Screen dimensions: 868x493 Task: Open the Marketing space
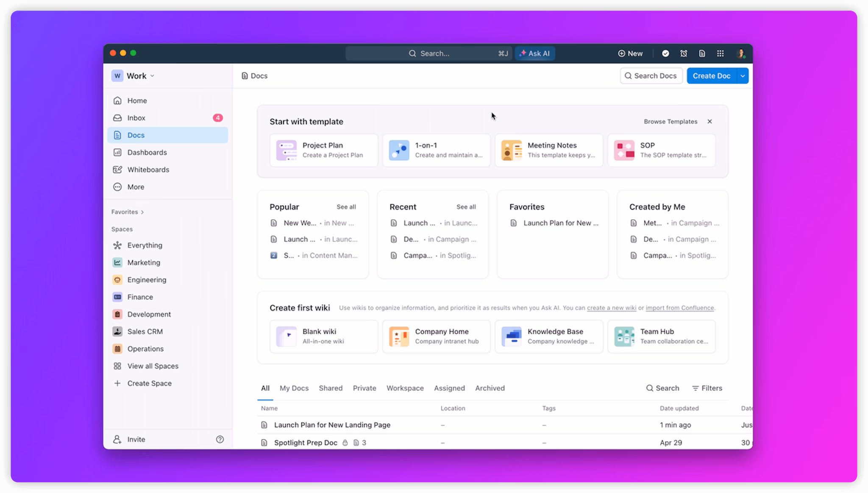[x=167, y=262]
